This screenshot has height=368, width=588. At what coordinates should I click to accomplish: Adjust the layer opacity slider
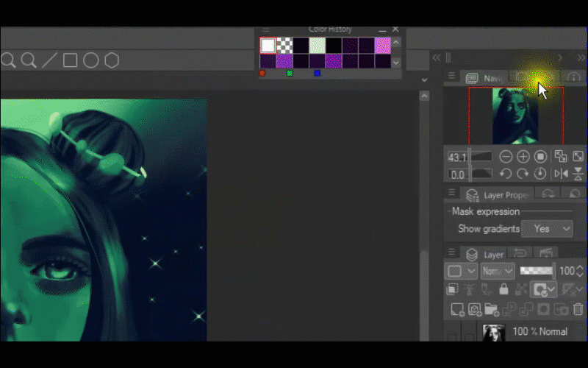click(537, 271)
